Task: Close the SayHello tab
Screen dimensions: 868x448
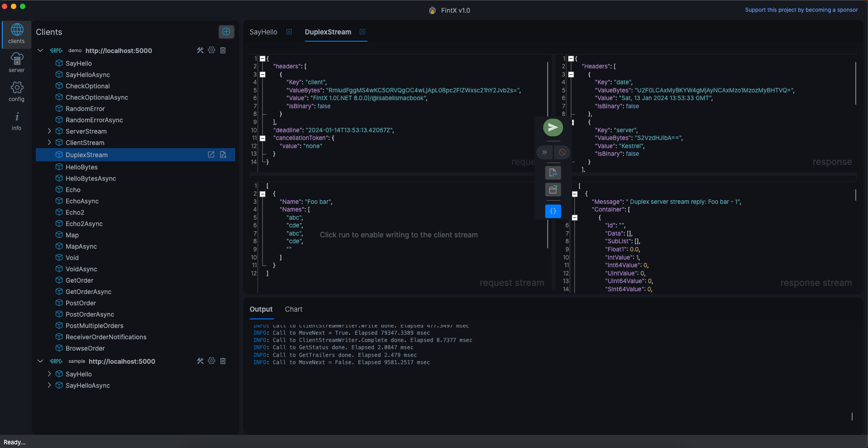Action: click(289, 32)
